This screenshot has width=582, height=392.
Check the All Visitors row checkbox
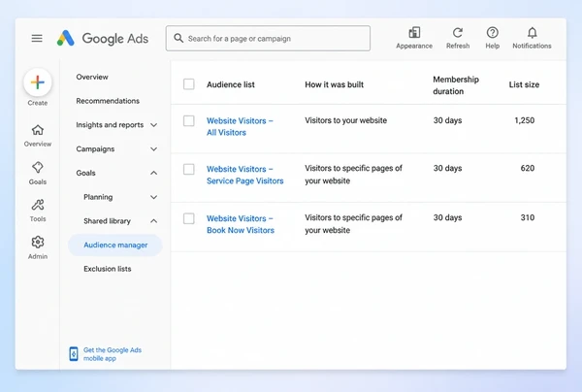(x=189, y=120)
